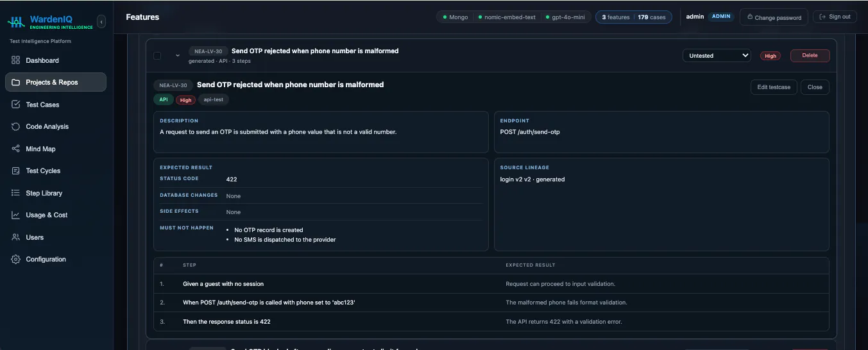This screenshot has width=868, height=350.
Task: Open the Untested status dropdown
Action: [x=717, y=56]
